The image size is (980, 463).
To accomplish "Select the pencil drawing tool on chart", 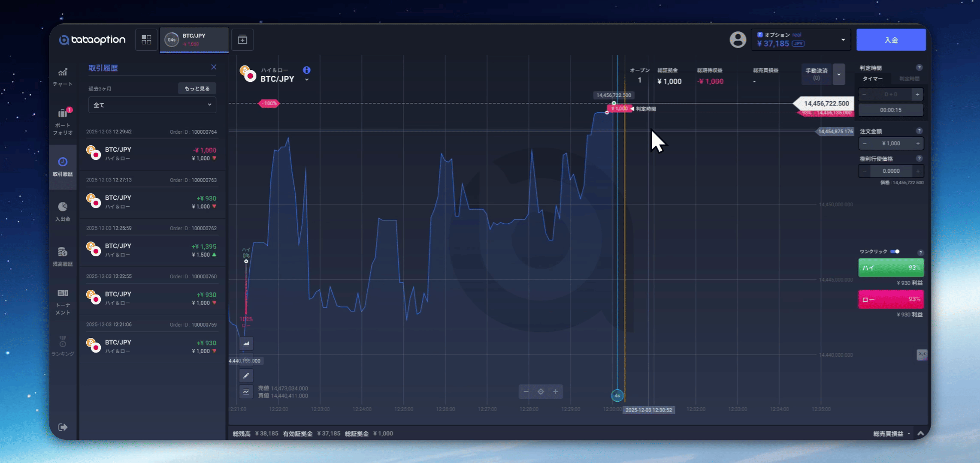I will coord(246,376).
